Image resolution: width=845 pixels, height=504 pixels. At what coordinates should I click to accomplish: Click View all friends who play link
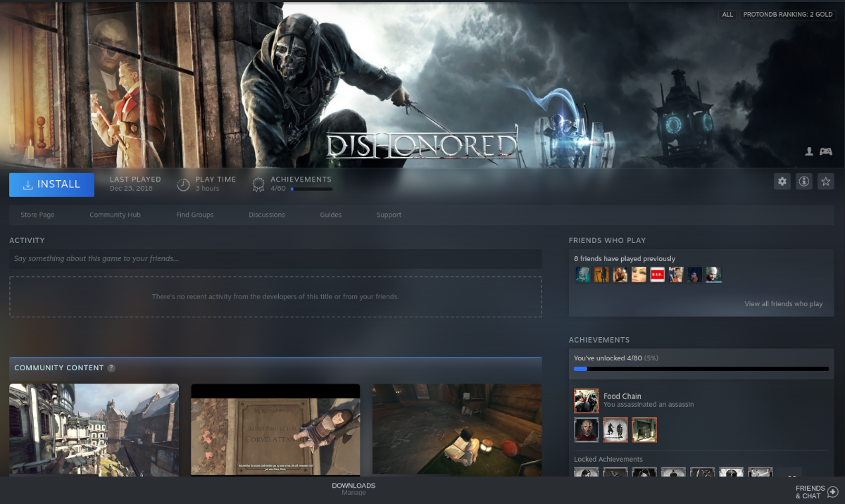784,304
